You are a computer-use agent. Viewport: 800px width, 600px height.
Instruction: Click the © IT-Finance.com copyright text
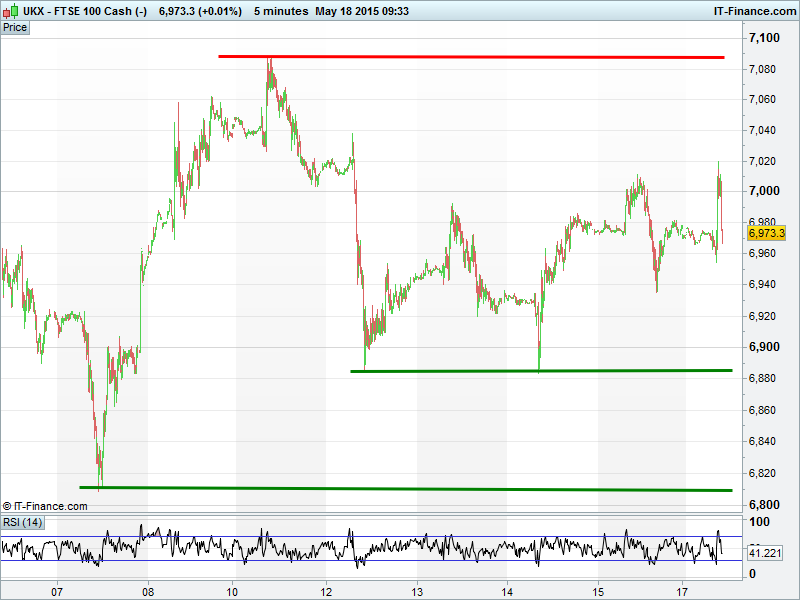coord(45,507)
